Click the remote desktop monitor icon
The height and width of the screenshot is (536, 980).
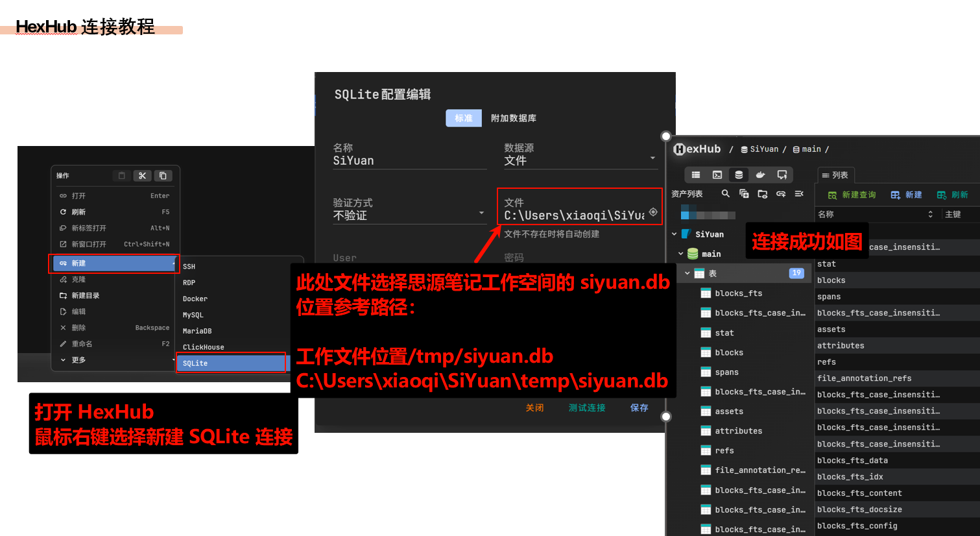pyautogui.click(x=782, y=175)
